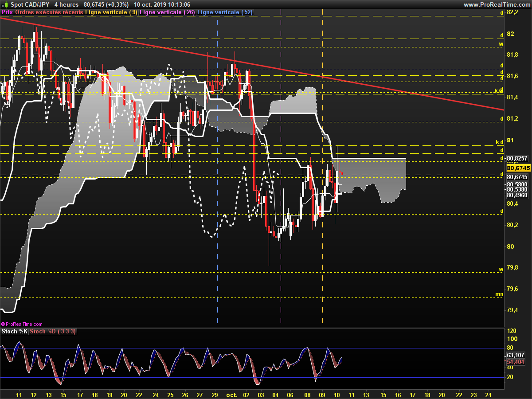Click the 23 date axis label
The height and width of the screenshot is (399, 532).
click(473, 394)
